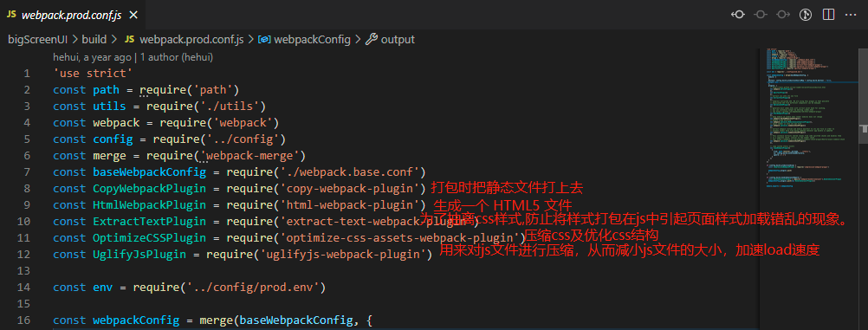
Task: Click the 'path' variable on line 2
Action: (x=107, y=90)
